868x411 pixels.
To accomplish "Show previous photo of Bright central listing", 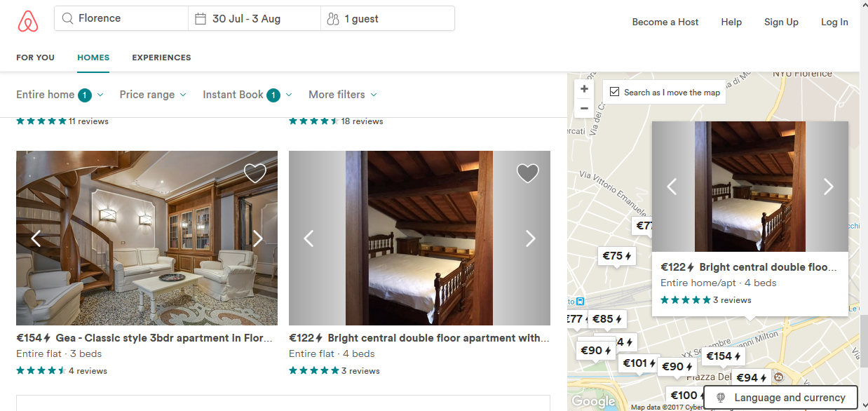I will pos(308,238).
